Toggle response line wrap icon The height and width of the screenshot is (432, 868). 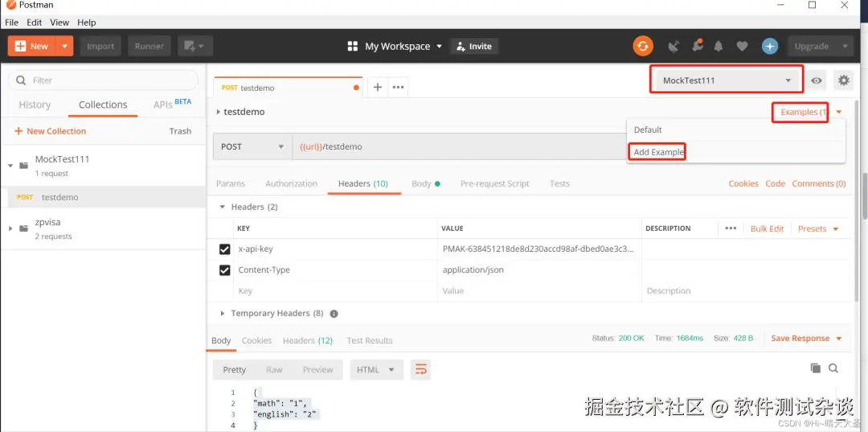tap(420, 369)
